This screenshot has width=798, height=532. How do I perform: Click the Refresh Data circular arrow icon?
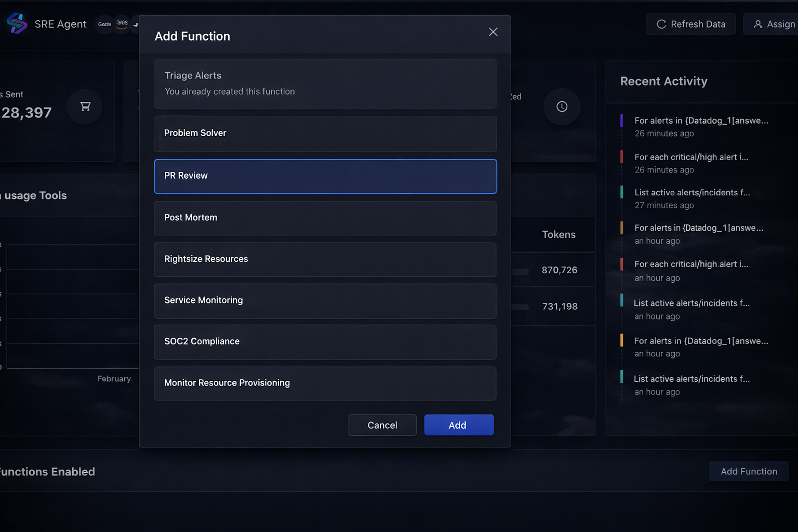pos(661,24)
